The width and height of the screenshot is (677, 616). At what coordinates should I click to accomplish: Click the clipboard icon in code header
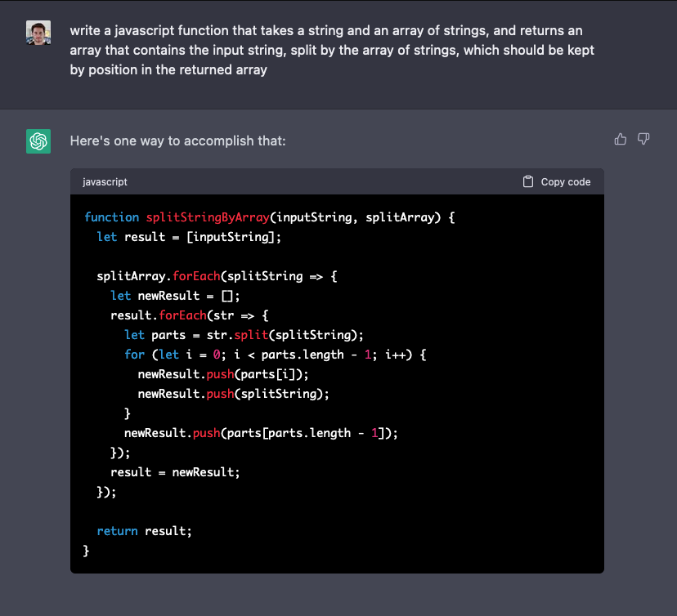click(x=528, y=181)
